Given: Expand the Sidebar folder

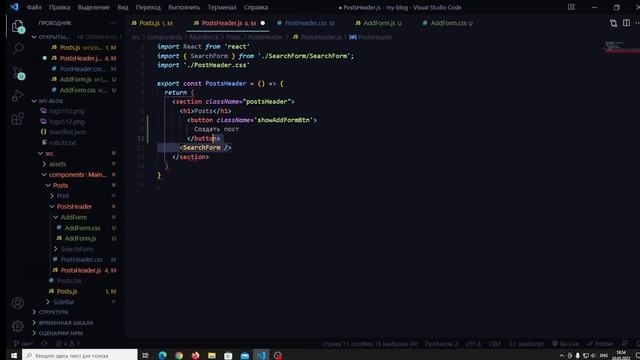Looking at the screenshot, I should 48,302.
